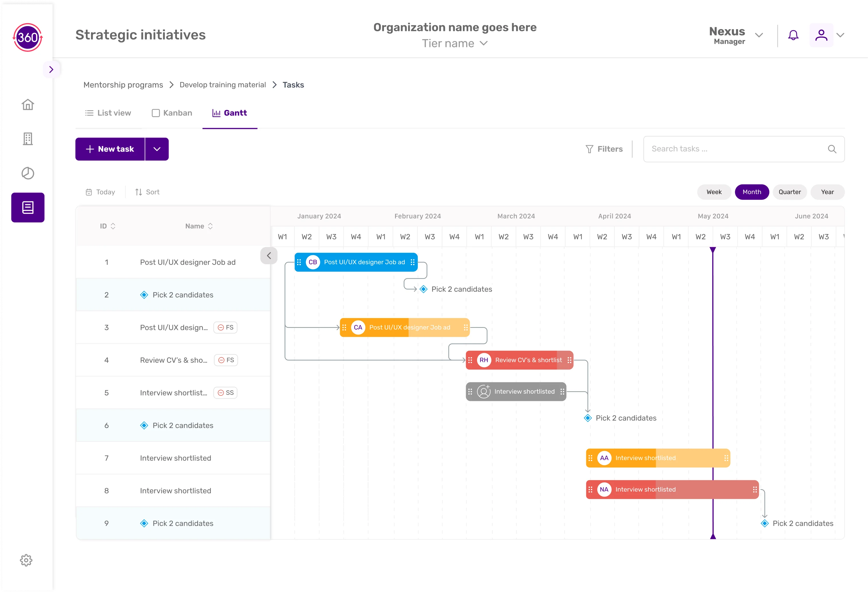This screenshot has width=868, height=593.
Task: Open notifications via the bell icon
Action: click(793, 35)
